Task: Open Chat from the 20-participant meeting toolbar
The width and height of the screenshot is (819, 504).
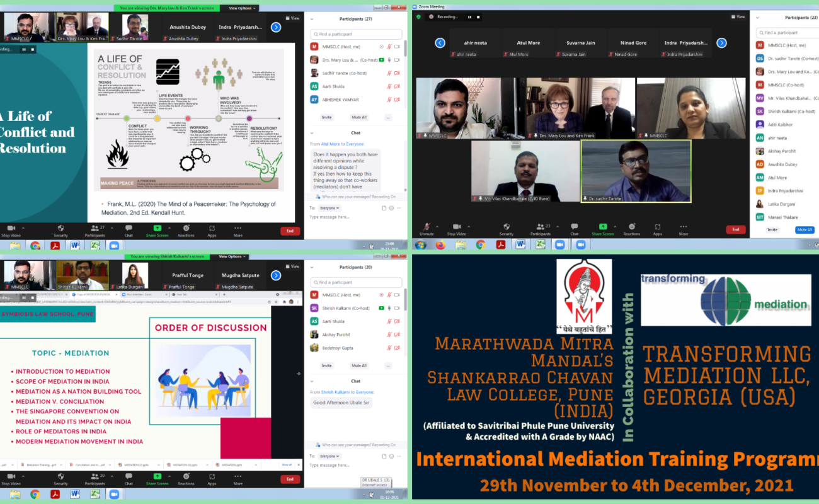Action: pos(129,479)
